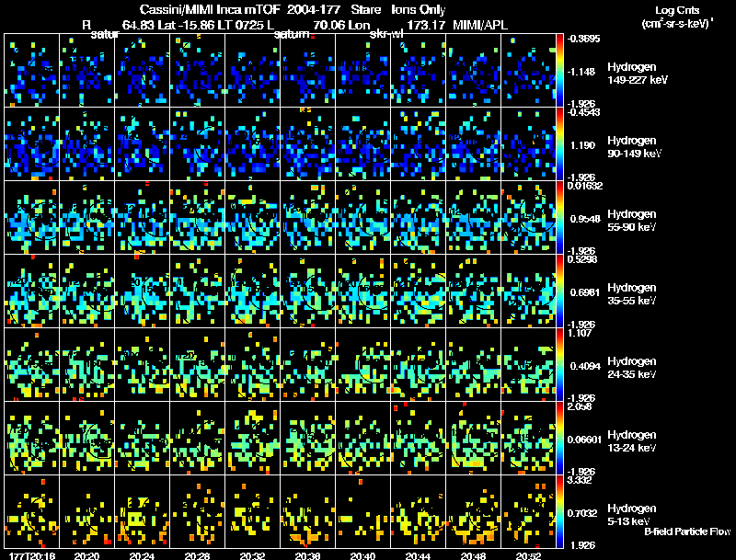Screen dimensions: 736x560
Task: Click the '20:28' time axis label
Action: point(197,555)
